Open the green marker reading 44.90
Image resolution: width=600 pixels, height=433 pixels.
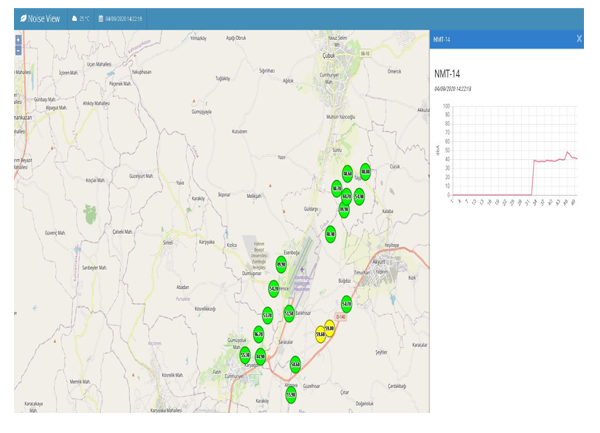(x=260, y=357)
